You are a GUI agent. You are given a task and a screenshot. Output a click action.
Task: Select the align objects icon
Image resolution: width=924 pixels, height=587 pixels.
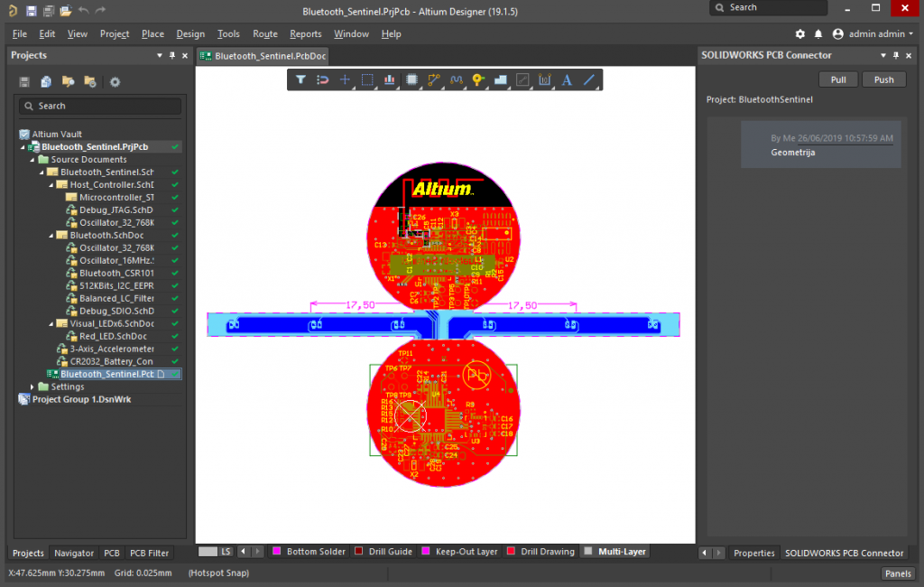pos(390,79)
